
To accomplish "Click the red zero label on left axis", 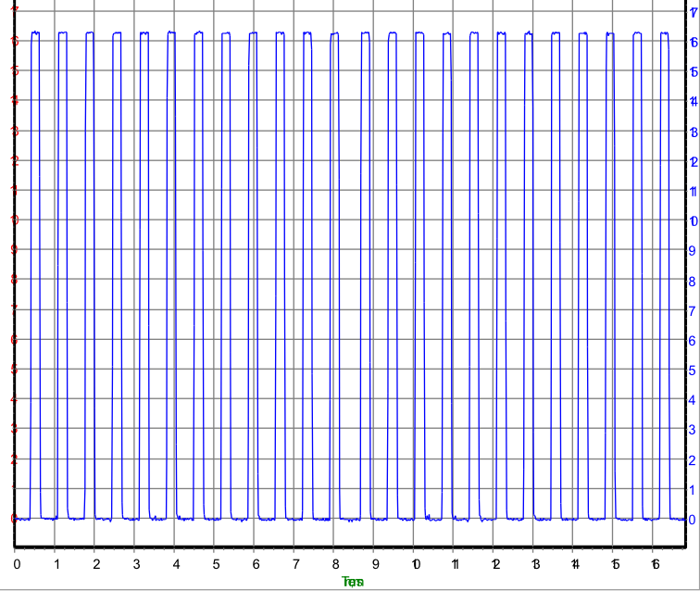I will pyautogui.click(x=13, y=519).
